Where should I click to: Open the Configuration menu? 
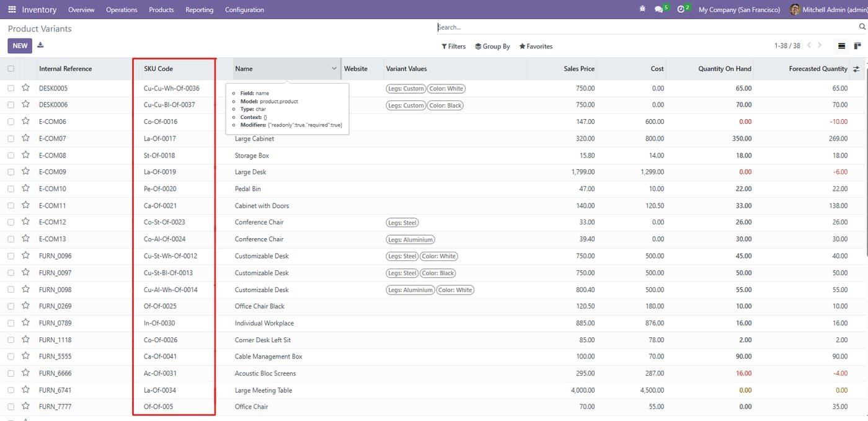pos(244,9)
